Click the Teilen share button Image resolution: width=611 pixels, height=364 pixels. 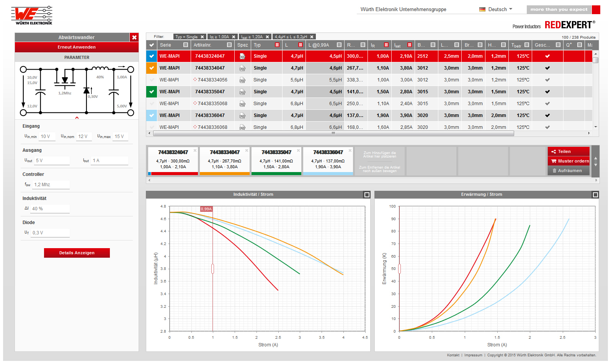point(569,151)
